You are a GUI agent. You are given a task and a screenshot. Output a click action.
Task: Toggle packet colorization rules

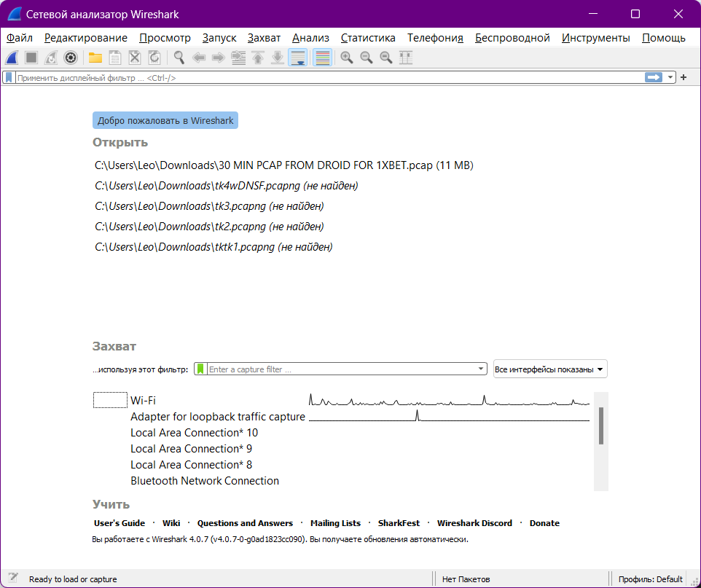[x=322, y=58]
